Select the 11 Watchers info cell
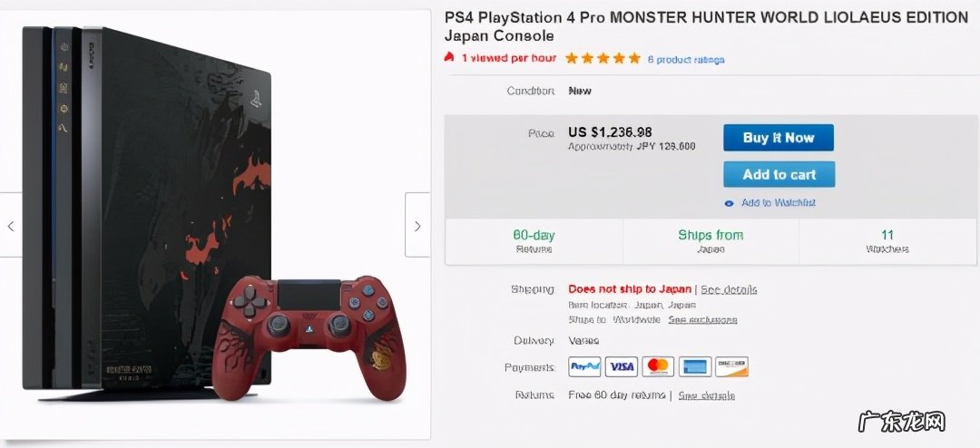 coord(887,241)
